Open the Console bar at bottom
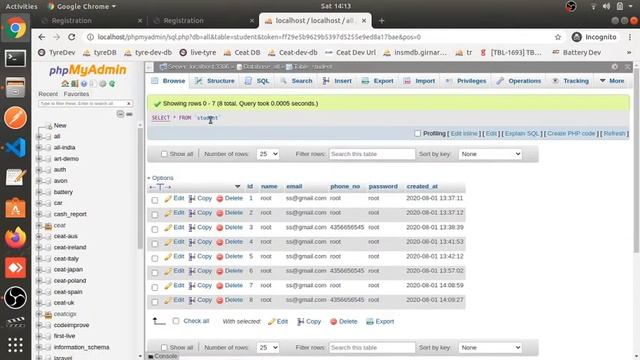Screen dimensions: 640x360 (x=162, y=356)
